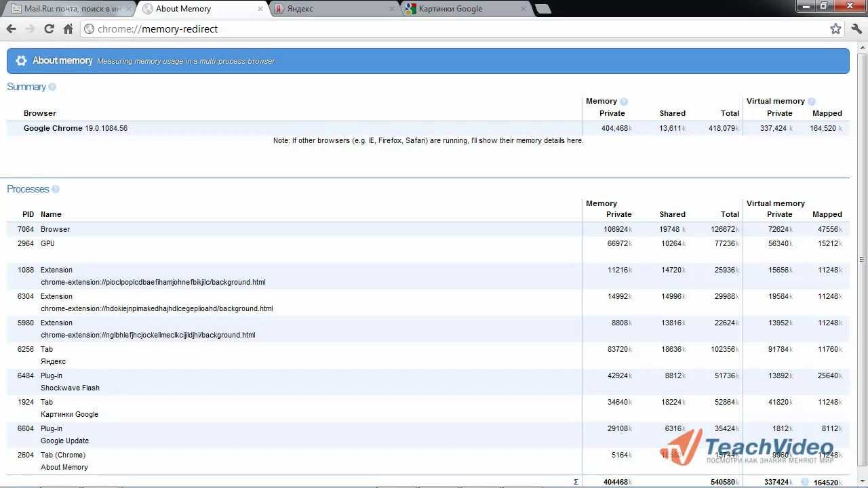Click the Summary heading

[26, 87]
